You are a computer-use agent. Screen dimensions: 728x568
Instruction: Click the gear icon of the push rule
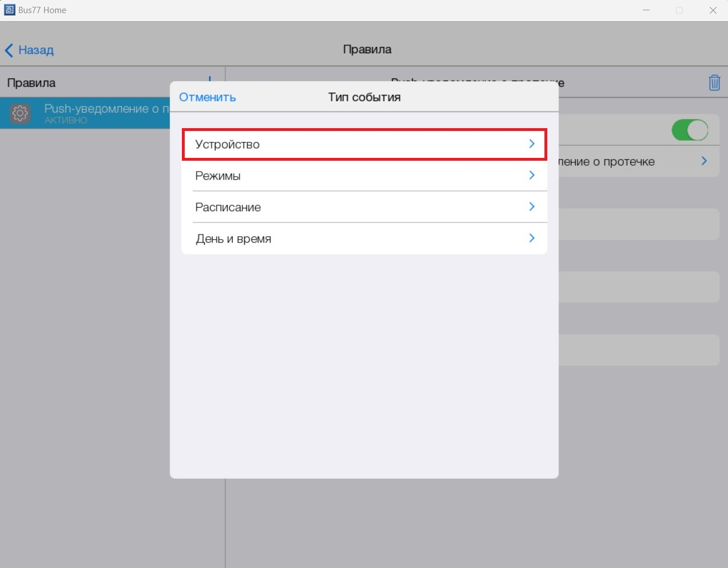click(20, 113)
